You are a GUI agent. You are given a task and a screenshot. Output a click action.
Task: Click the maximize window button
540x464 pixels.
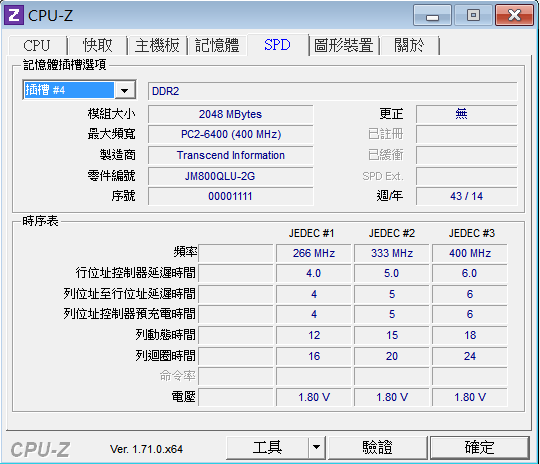pyautogui.click(x=473, y=16)
